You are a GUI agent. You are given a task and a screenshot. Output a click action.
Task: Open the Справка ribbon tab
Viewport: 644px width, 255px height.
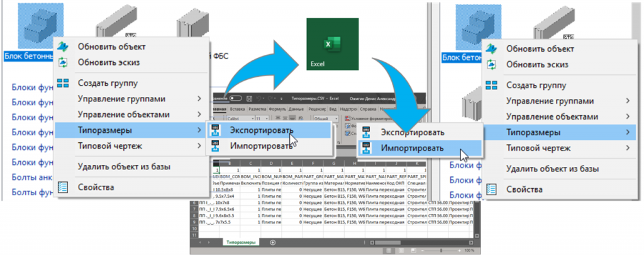[369, 110]
